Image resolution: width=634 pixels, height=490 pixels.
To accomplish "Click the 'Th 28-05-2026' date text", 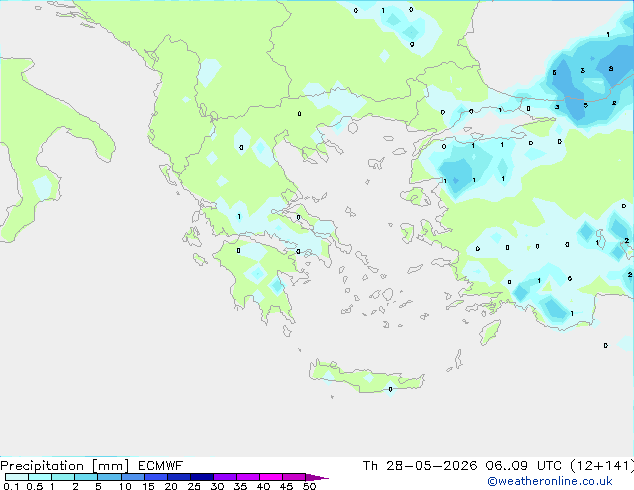I will pyautogui.click(x=420, y=466).
